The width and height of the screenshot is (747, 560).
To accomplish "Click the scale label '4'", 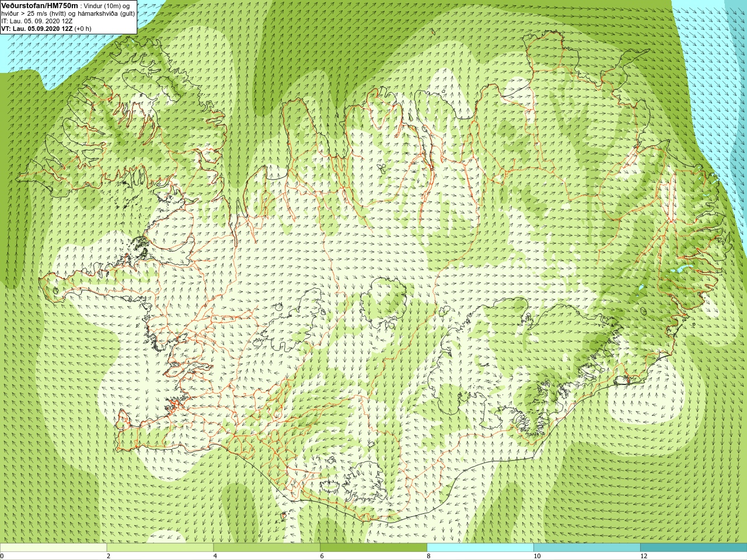I will 215,556.
